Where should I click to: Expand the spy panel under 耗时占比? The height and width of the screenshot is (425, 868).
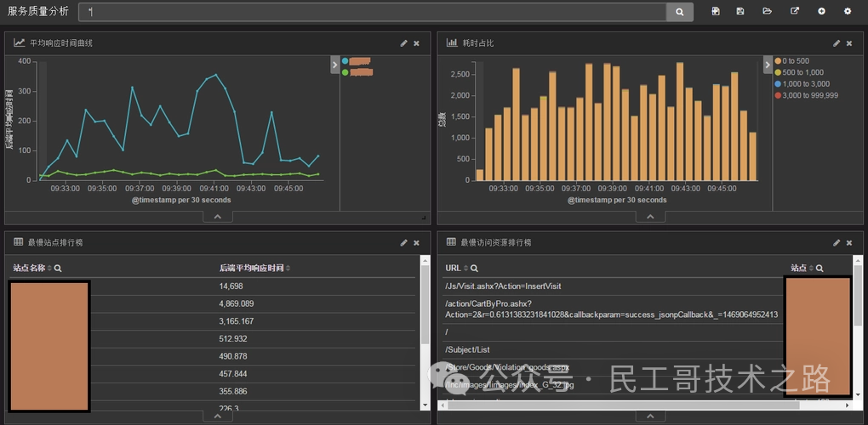[x=650, y=217]
